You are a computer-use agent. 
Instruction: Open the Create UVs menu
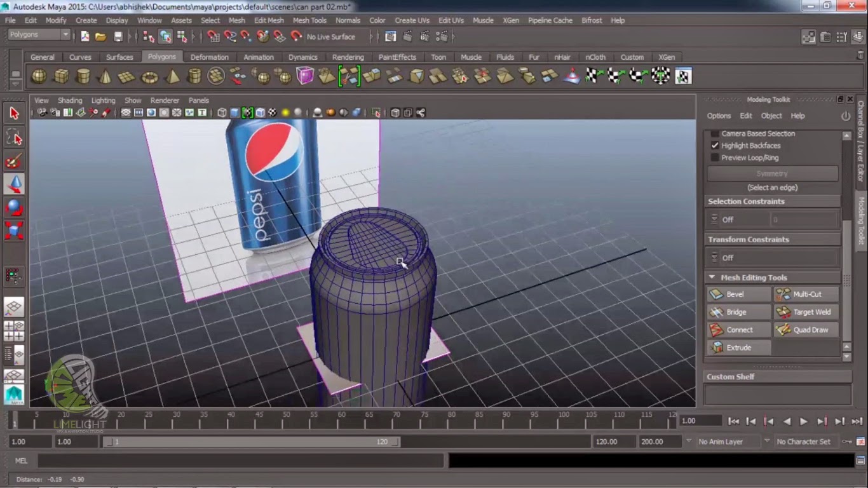pyautogui.click(x=412, y=20)
